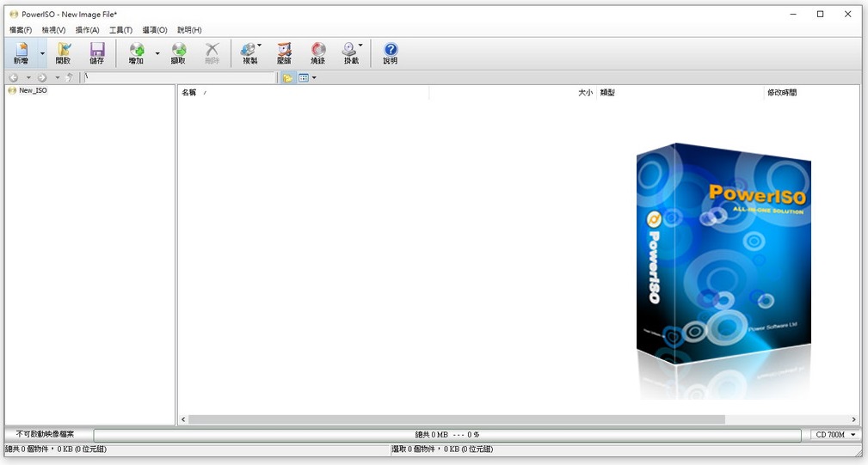Click the 擷取 (Extract) toolbar icon
The image size is (868, 465).
(178, 53)
